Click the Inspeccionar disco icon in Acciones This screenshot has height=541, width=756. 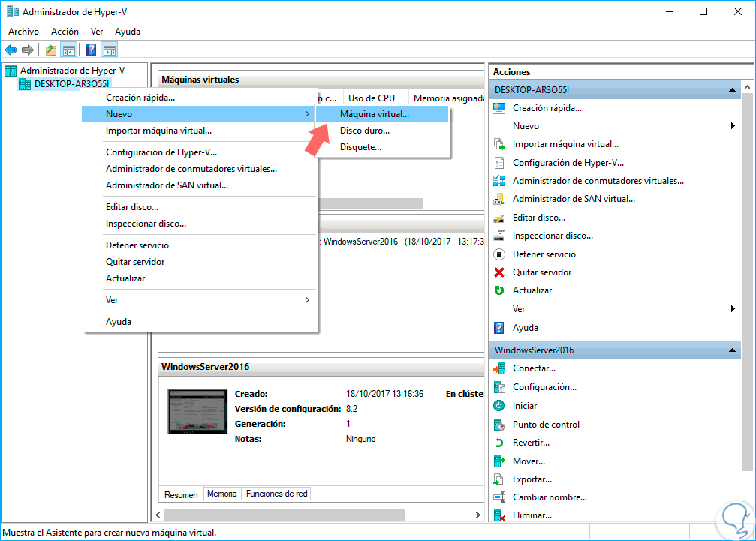499,236
